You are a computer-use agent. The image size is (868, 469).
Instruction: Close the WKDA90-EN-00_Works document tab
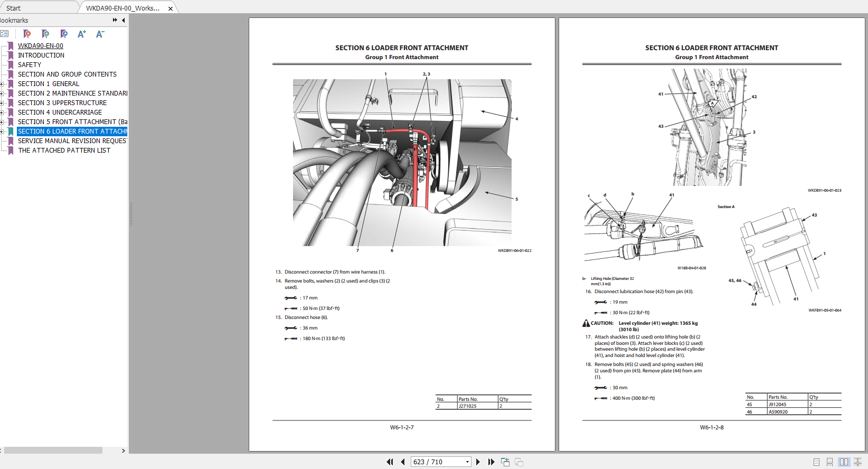(x=171, y=8)
